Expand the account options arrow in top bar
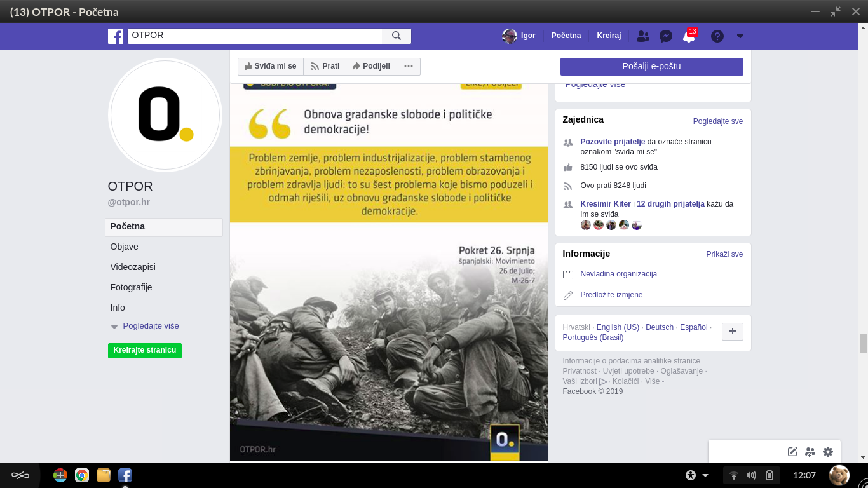 coord(739,36)
